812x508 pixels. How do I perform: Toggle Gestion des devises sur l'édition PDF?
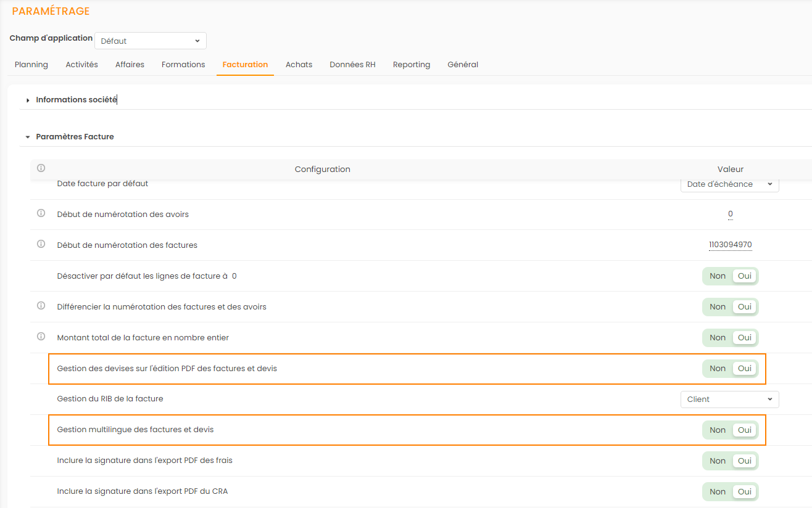click(730, 369)
